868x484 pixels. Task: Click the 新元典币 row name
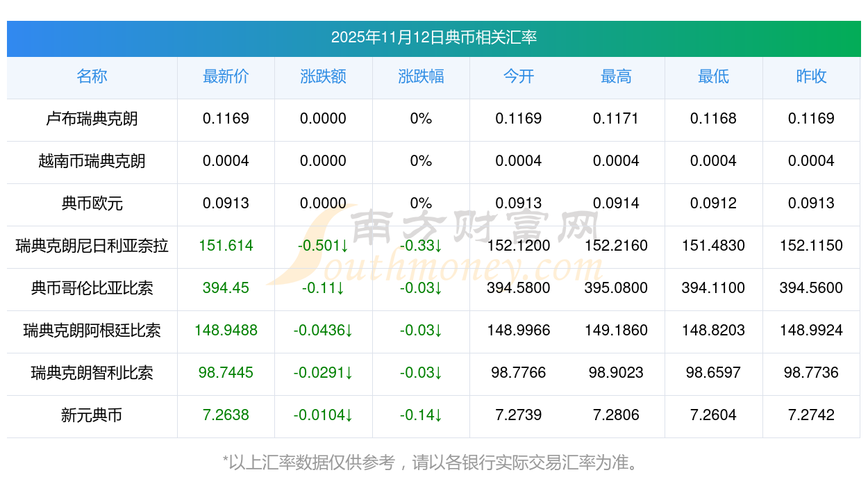92,415
